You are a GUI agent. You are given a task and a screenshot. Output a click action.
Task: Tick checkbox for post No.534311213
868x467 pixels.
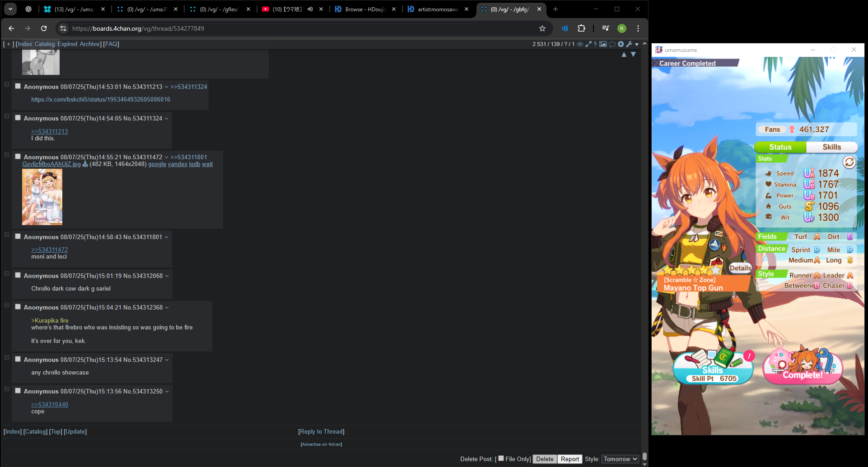[18, 86]
